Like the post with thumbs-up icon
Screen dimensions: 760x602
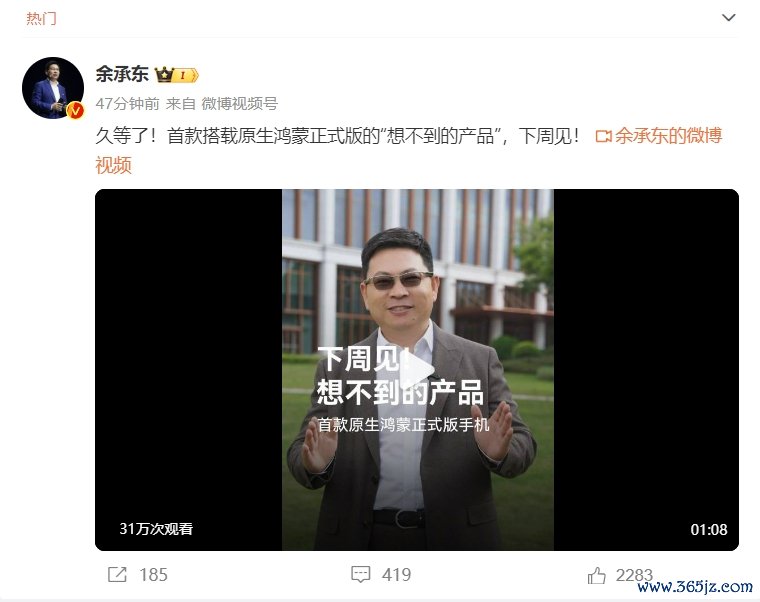(597, 575)
